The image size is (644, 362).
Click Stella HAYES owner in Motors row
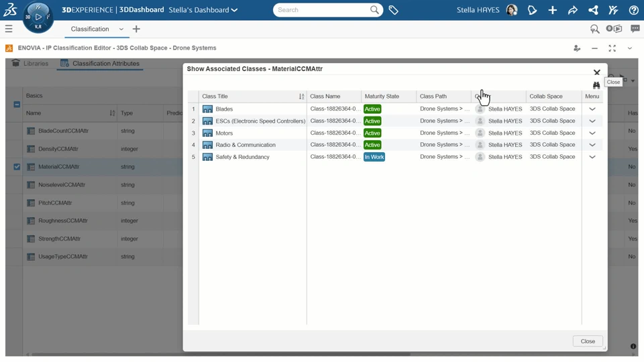504,133
